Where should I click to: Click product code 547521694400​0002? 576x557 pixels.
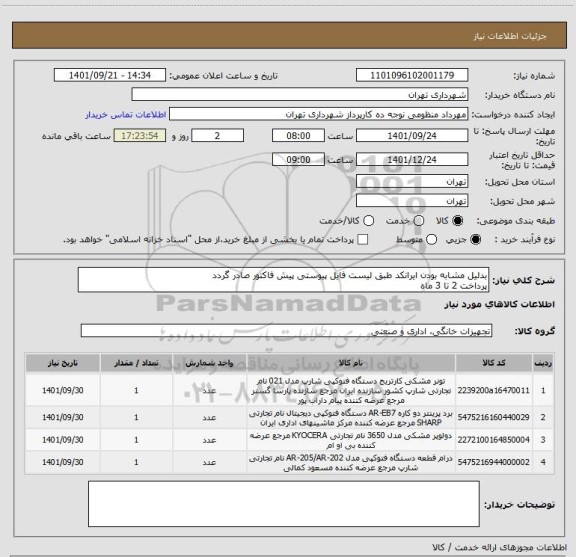tap(493, 462)
